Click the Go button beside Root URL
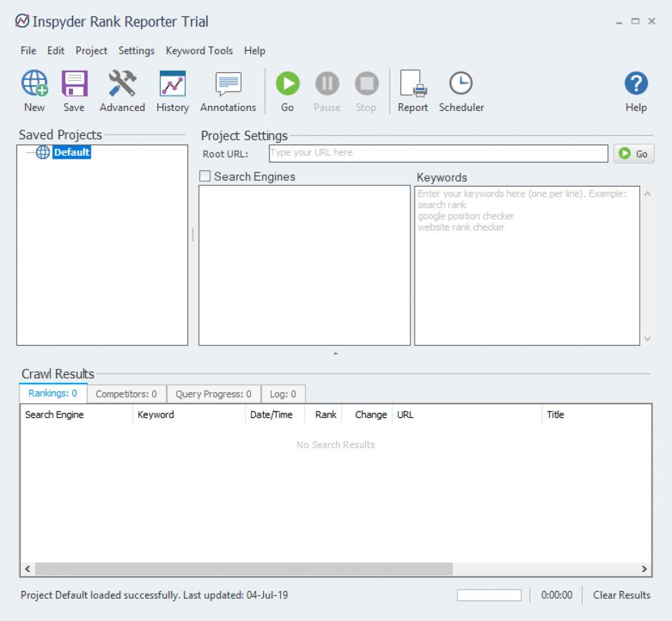Image resolution: width=672 pixels, height=621 pixels. [x=634, y=154]
